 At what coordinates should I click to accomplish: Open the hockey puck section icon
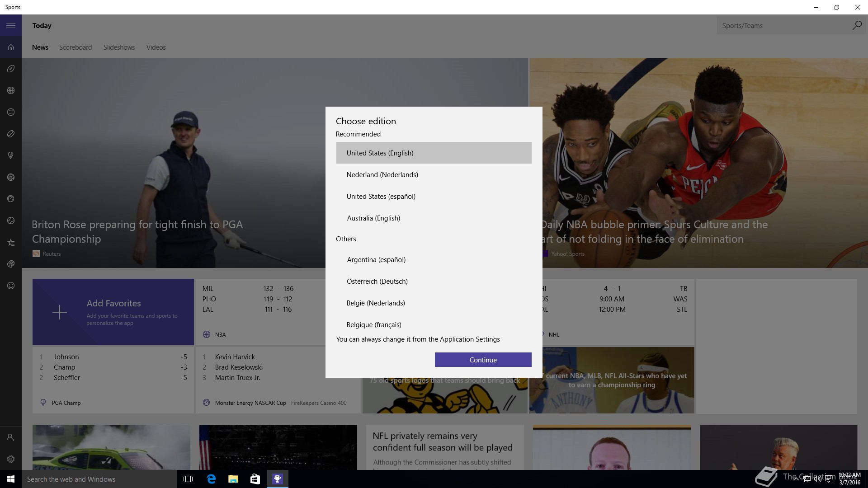click(x=11, y=134)
